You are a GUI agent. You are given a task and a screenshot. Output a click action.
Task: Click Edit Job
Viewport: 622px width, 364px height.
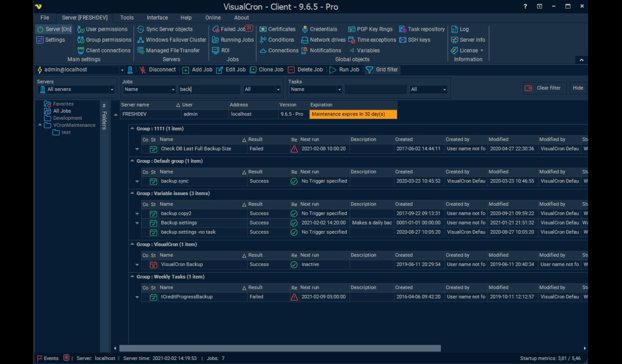pos(231,70)
